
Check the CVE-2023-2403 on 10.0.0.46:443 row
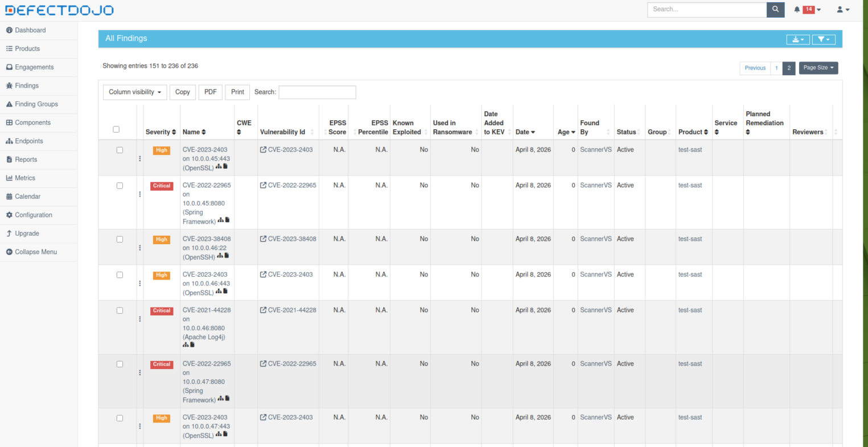tap(120, 275)
